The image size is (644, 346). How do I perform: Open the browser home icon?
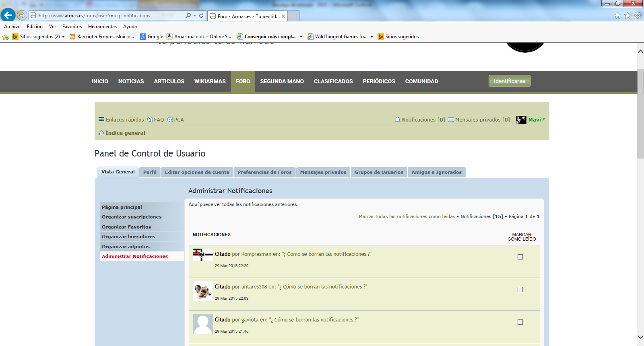pyautogui.click(x=617, y=16)
